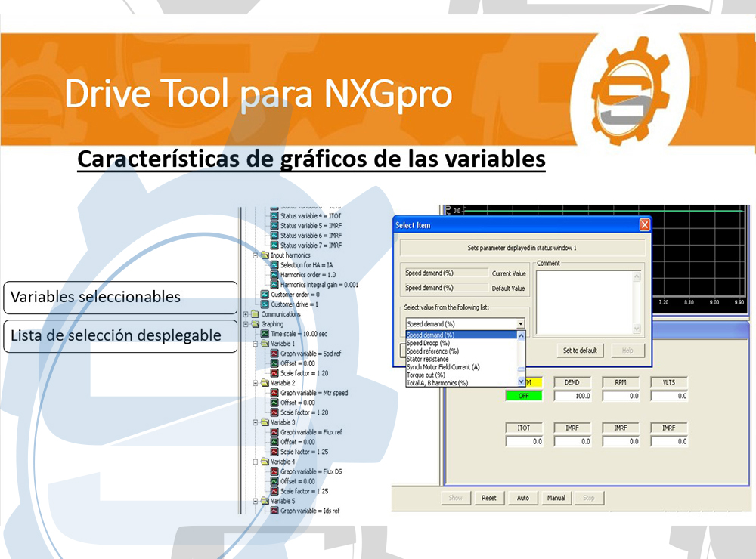Screen dimensions: 756x559
Task: Click icon next to Graph variable = Flux DS
Action: (274, 471)
